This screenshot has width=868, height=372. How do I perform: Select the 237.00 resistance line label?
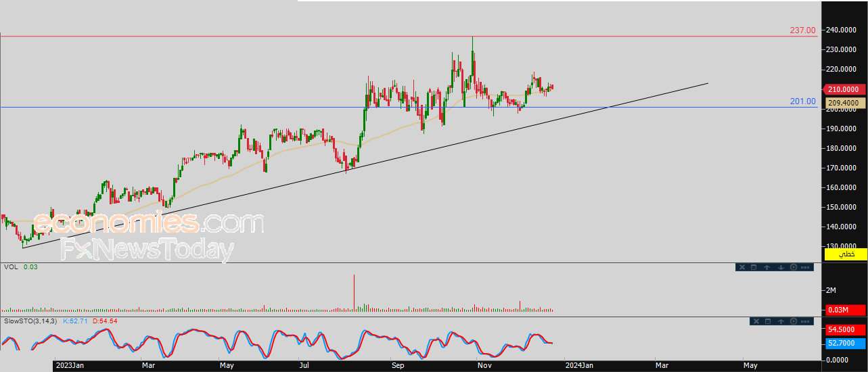coord(803,30)
